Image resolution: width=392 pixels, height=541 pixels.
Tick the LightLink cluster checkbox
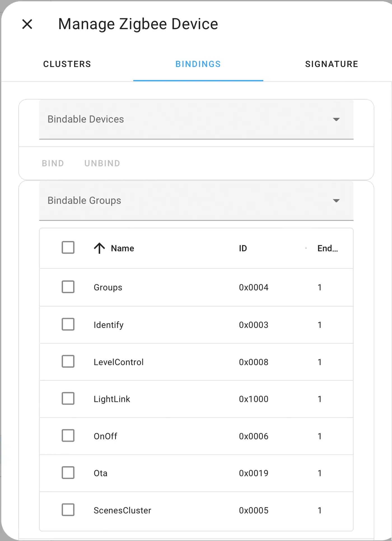(68, 398)
